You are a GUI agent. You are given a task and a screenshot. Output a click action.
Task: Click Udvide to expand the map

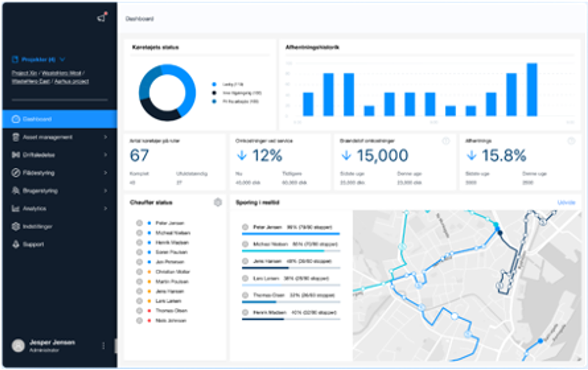566,203
